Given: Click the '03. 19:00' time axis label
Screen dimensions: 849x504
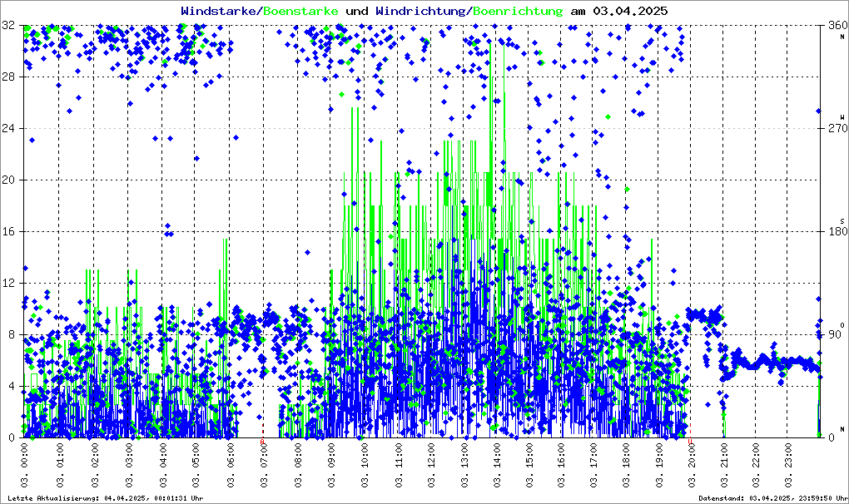Looking at the screenshot, I should pos(659,465).
